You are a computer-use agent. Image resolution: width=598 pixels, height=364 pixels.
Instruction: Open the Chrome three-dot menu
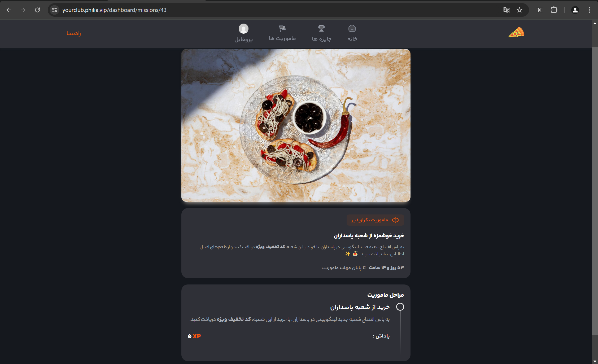point(589,10)
